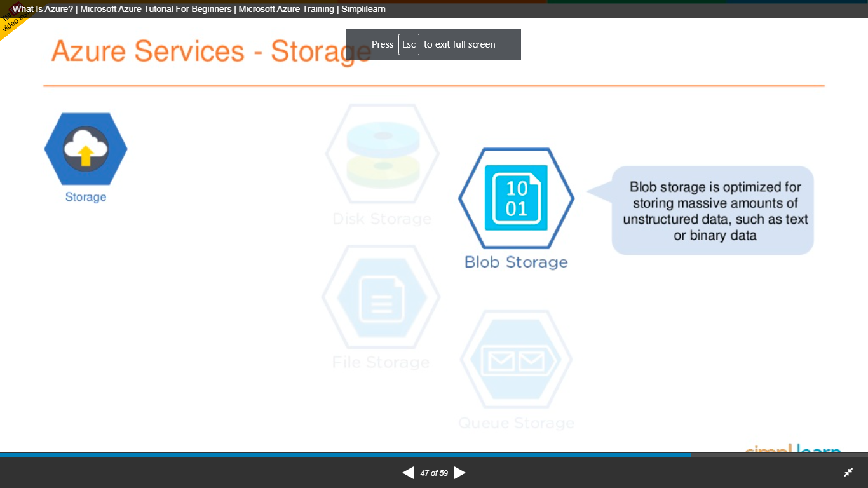Click the blue Storage cloud hexagon icon
Screen dimensions: 868x488
[86, 149]
